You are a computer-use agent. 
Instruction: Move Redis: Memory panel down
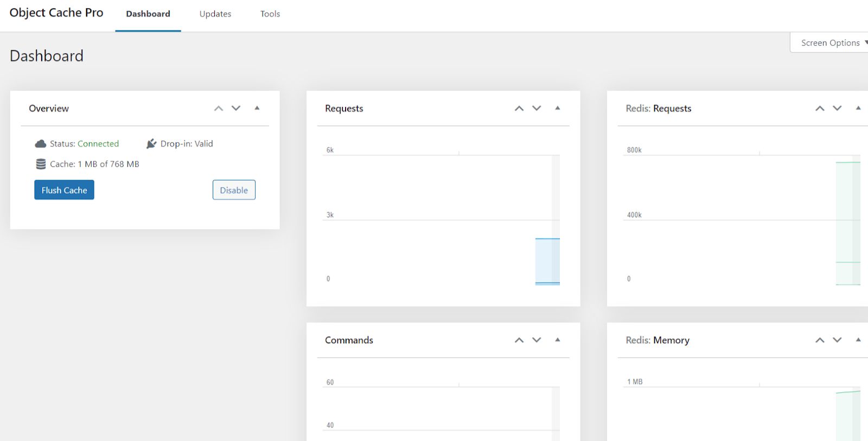(837, 340)
